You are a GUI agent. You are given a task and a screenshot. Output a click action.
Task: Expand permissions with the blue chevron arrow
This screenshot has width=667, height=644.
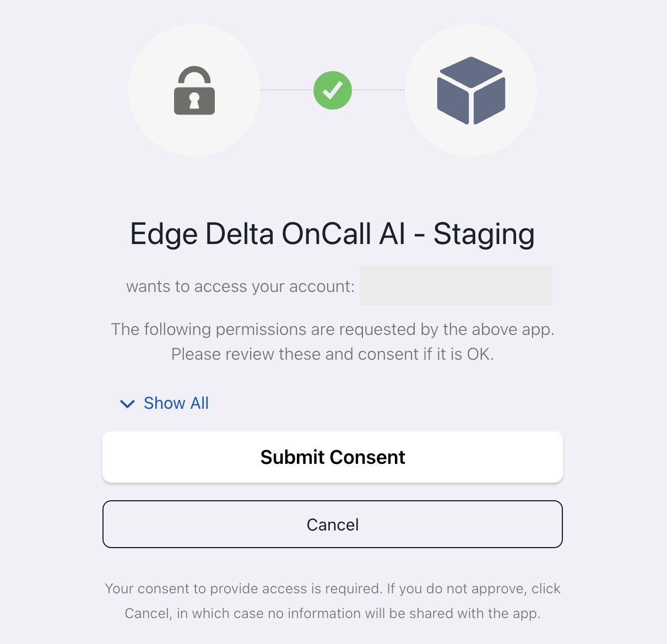coord(127,404)
